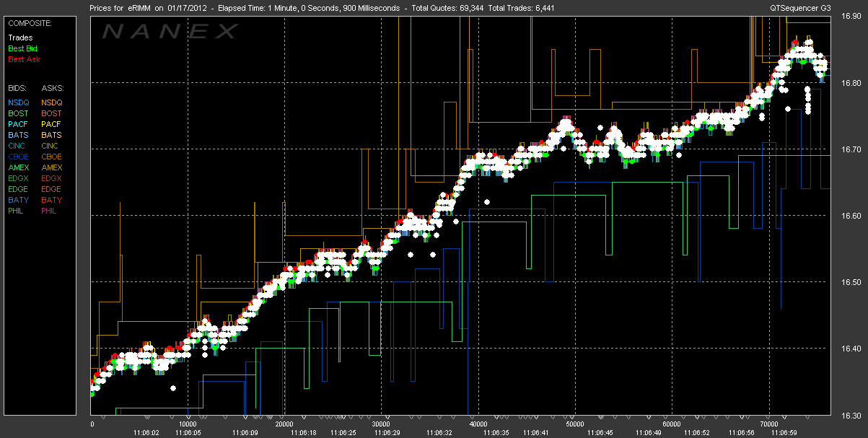Image resolution: width=868 pixels, height=438 pixels.
Task: Select PACF in the ASKS column
Action: (x=52, y=124)
